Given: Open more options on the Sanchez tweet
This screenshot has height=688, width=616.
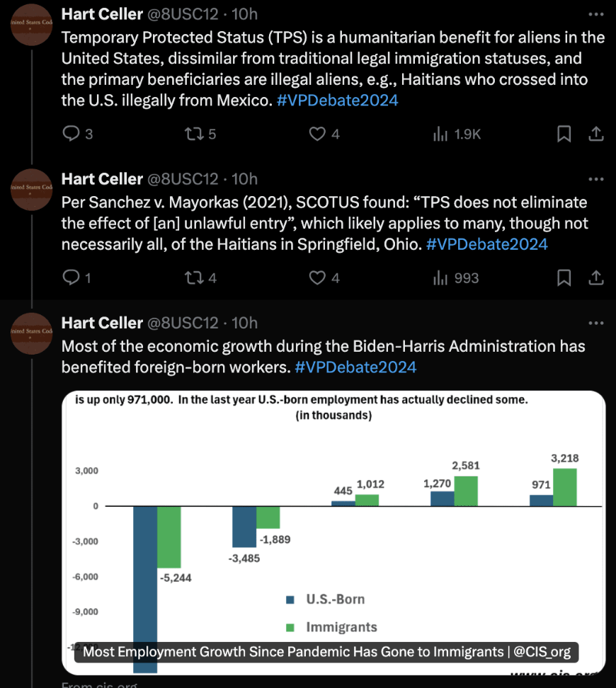Looking at the screenshot, I should point(596,178).
